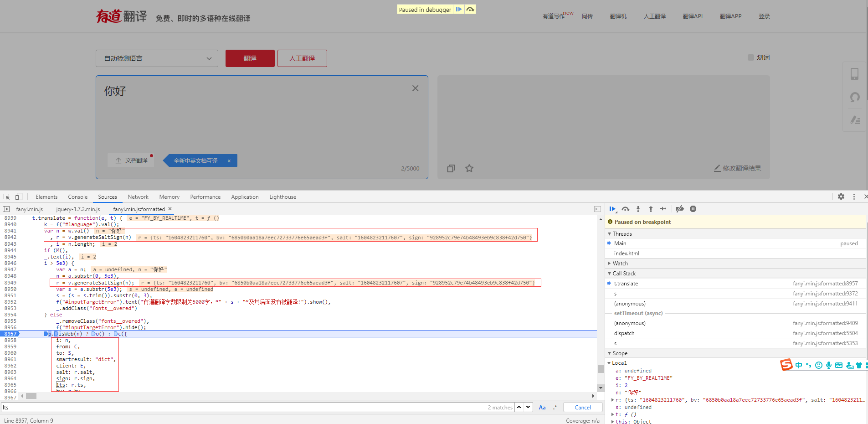
Task: Open DevTools more options menu
Action: pyautogui.click(x=854, y=196)
